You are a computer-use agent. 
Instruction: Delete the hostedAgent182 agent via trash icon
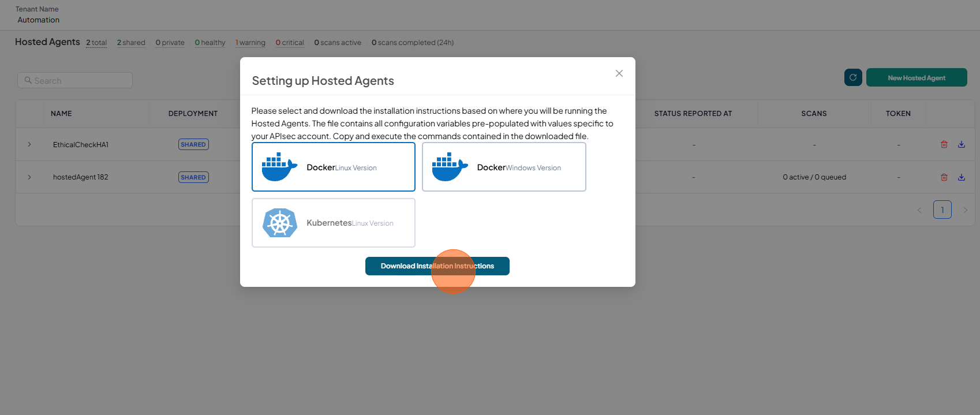pyautogui.click(x=944, y=177)
